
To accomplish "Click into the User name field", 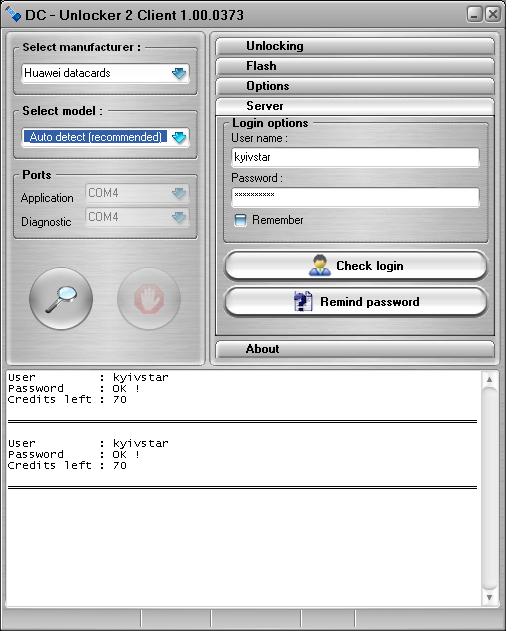I will (x=355, y=157).
